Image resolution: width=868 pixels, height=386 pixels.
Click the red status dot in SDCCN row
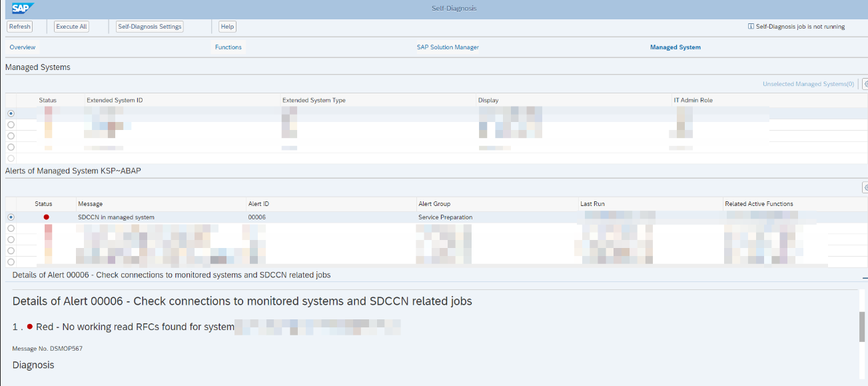click(x=46, y=217)
